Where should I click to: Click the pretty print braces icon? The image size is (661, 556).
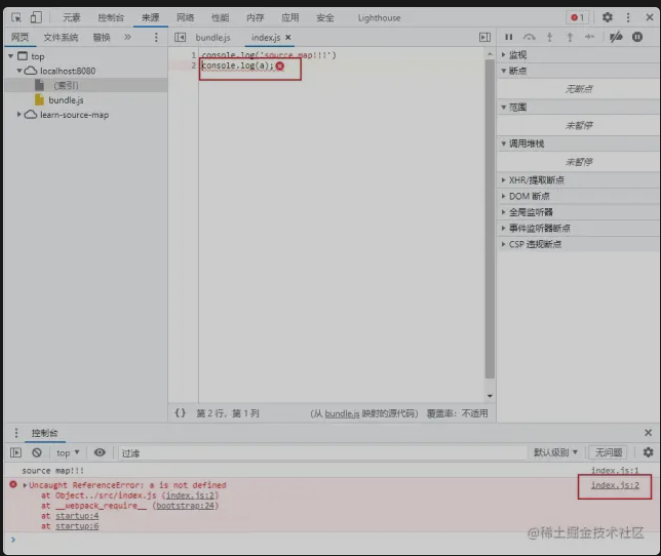point(180,413)
